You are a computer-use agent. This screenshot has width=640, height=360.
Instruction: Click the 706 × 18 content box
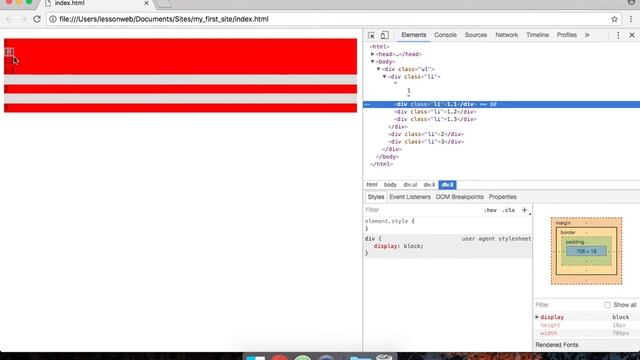pos(587,251)
